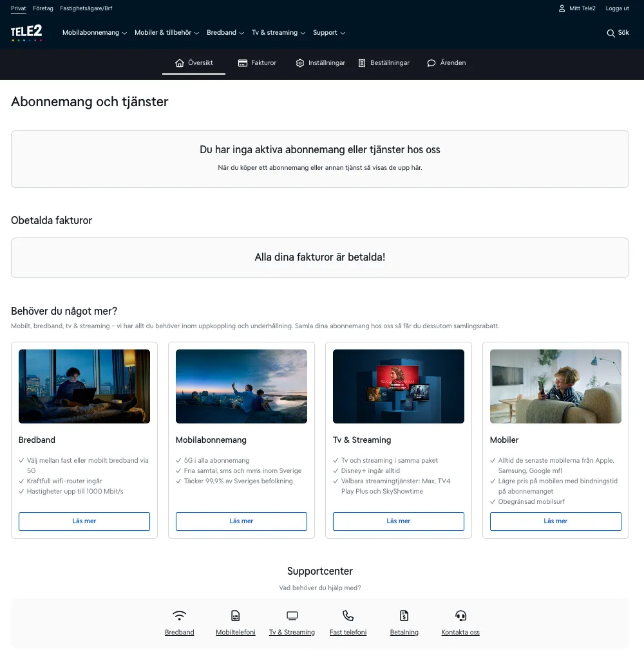
Task: Click the Mobiltelefoni SIM card icon
Action: tap(236, 616)
